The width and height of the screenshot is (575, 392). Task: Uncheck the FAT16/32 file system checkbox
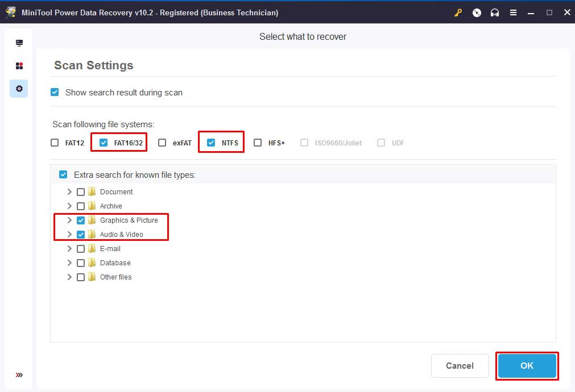coord(104,143)
